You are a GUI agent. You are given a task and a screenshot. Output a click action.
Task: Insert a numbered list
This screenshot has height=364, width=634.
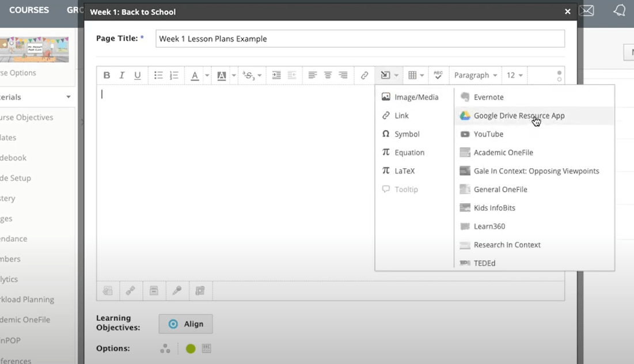[x=174, y=75]
